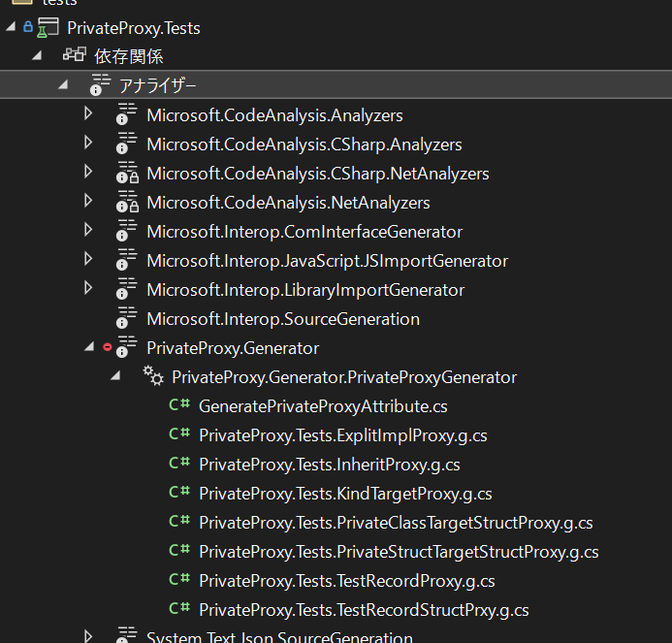Collapse the PrivateProxy.Tests project node

coord(11,27)
